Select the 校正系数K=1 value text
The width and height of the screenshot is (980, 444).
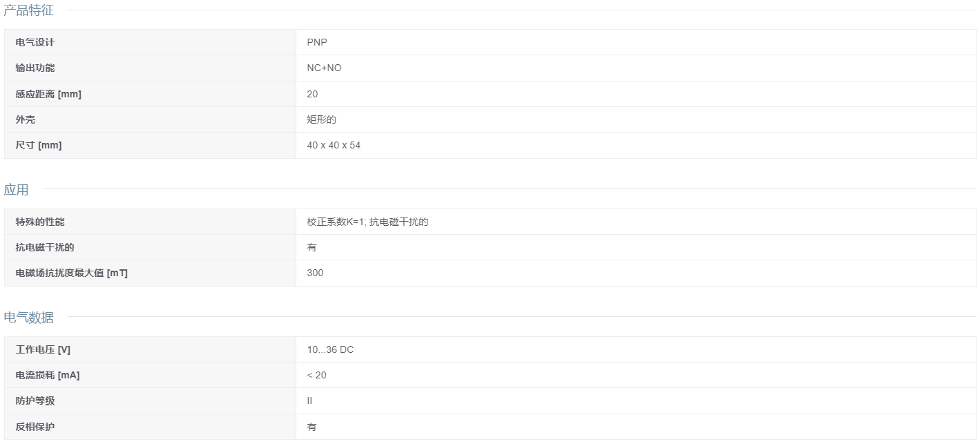[336, 222]
